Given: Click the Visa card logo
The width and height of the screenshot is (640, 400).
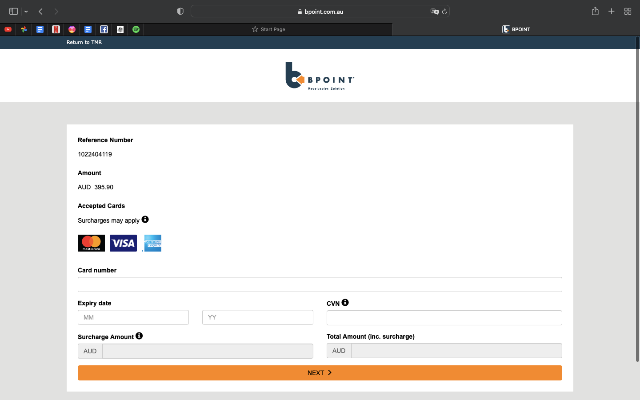Looking at the screenshot, I should [123, 243].
